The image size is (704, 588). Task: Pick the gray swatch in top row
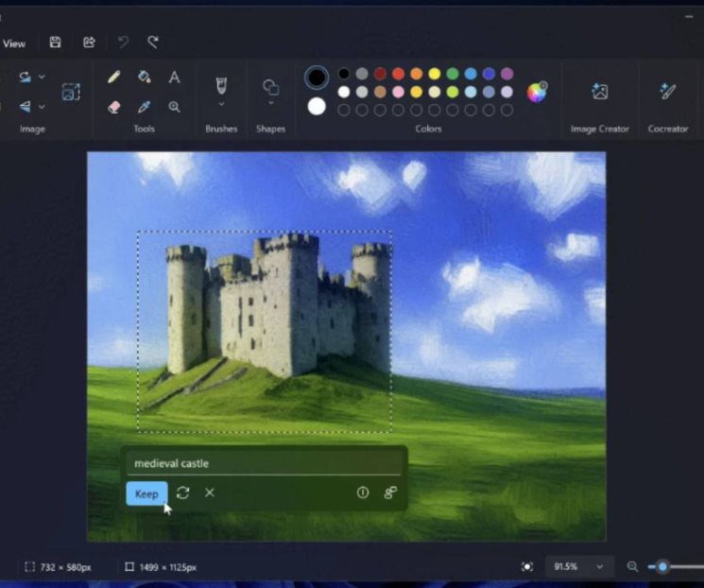point(362,74)
